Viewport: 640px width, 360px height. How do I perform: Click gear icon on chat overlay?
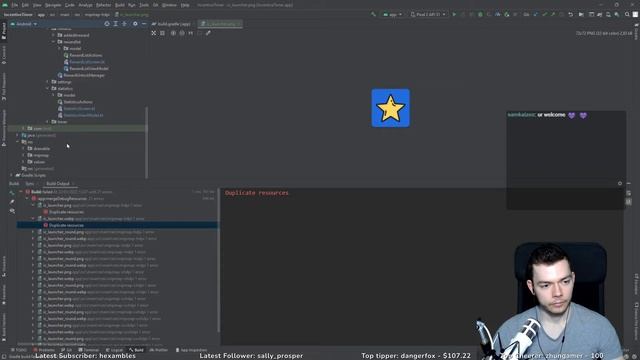(620, 184)
